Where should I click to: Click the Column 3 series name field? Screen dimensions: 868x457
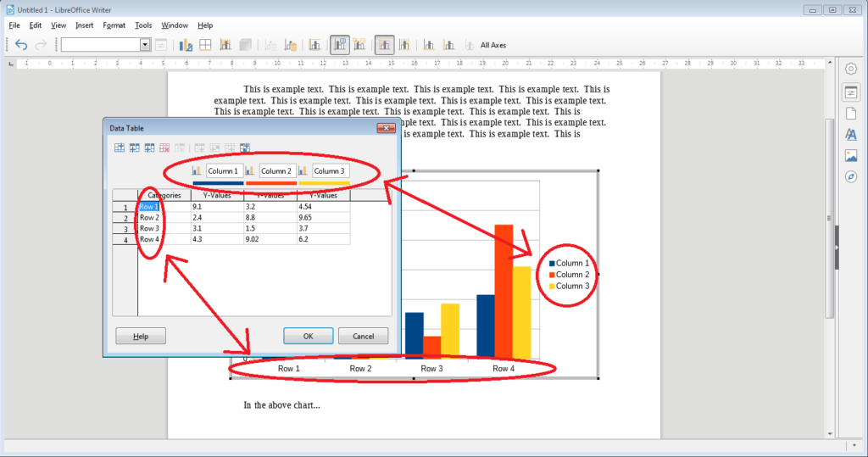click(331, 170)
